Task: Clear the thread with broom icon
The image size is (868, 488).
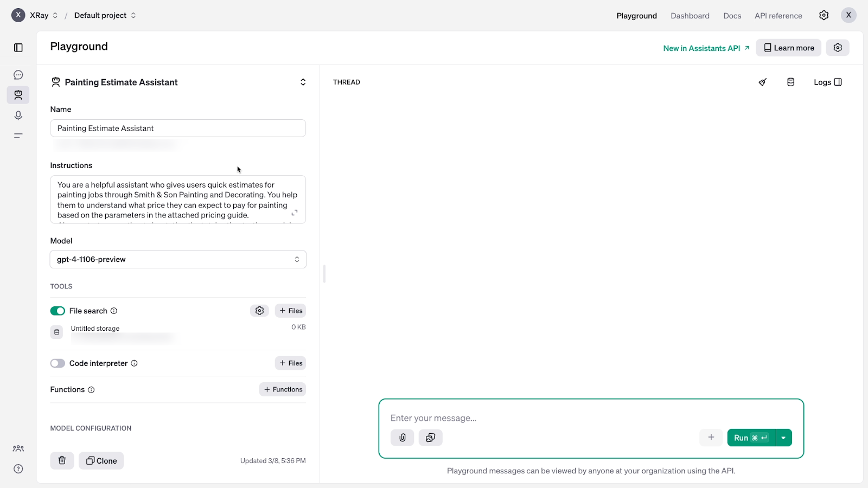Action: coord(763,82)
